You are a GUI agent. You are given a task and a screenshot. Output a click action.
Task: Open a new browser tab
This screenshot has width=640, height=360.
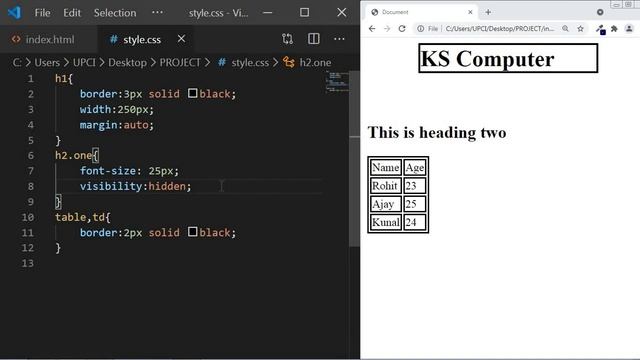(x=488, y=12)
